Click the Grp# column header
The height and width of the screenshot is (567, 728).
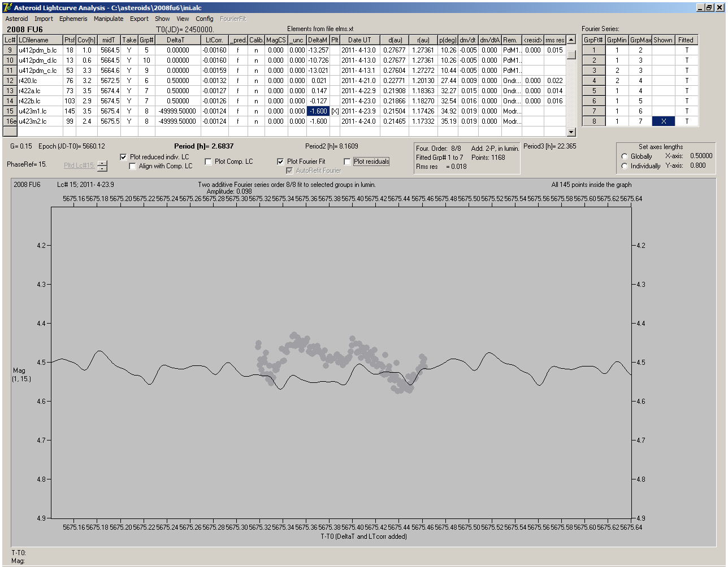pyautogui.click(x=146, y=40)
